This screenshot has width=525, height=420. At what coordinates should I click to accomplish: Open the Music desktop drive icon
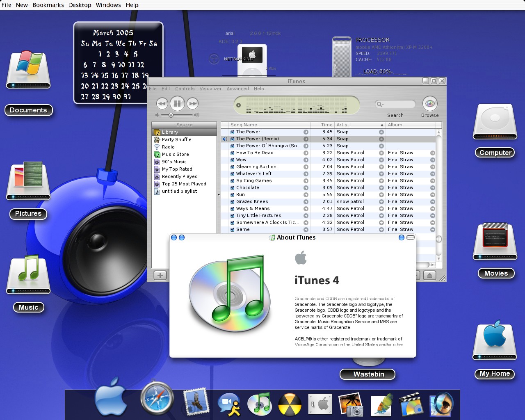tap(28, 275)
